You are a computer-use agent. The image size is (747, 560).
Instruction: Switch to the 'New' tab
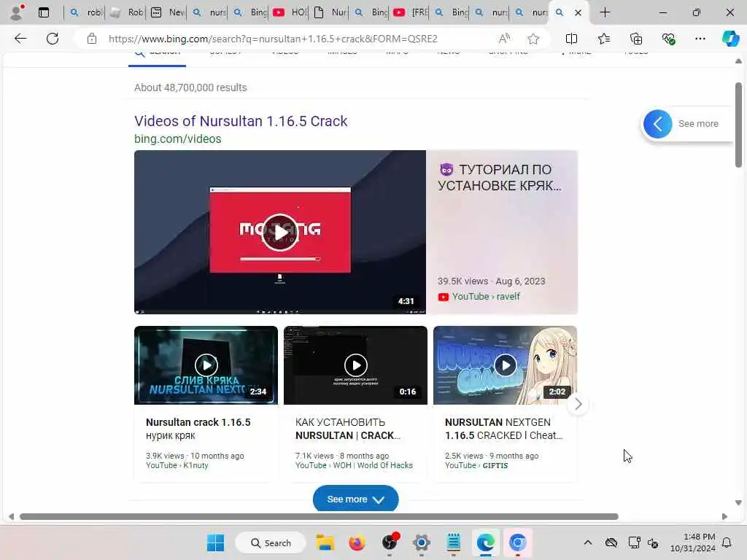coord(168,12)
